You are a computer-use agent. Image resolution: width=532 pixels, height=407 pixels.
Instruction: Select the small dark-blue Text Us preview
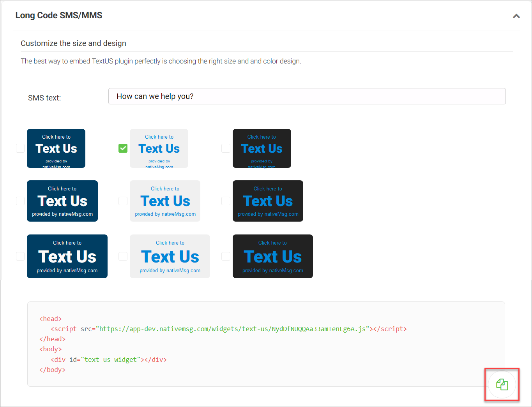click(x=56, y=148)
